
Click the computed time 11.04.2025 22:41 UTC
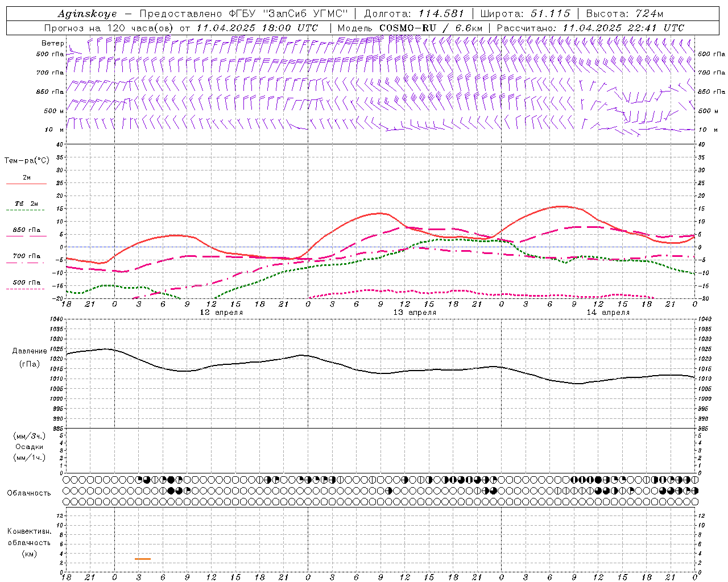(623, 28)
